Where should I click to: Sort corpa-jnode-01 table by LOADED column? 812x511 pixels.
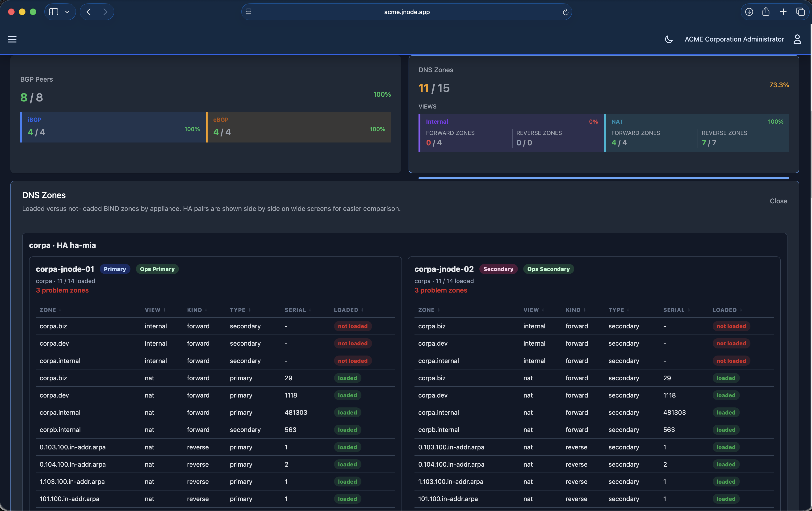349,310
